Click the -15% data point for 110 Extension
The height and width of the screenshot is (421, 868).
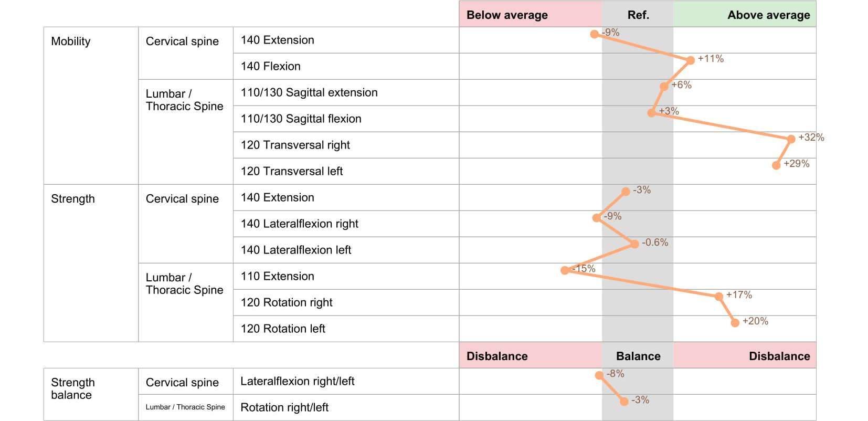point(565,270)
